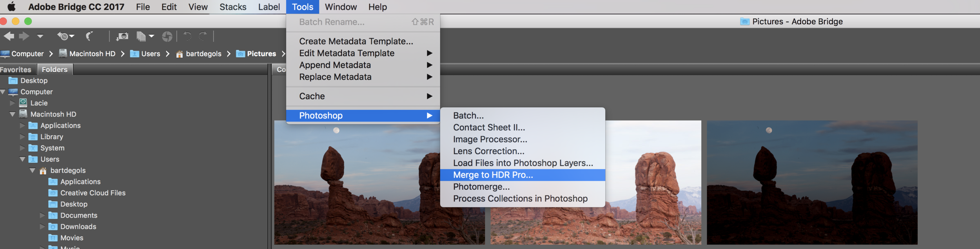Open the Edit menu
980x249 pixels.
pyautogui.click(x=169, y=7)
